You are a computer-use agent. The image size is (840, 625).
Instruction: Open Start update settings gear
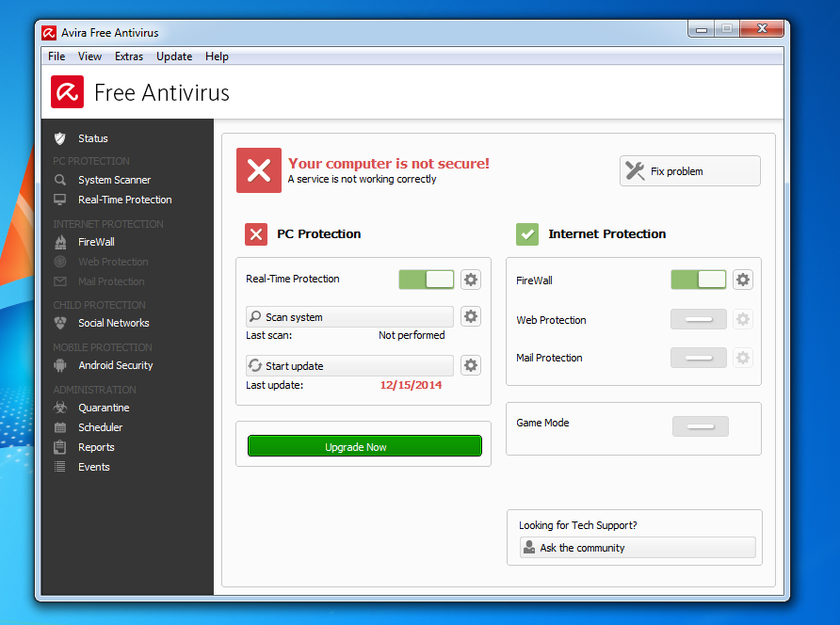470,365
